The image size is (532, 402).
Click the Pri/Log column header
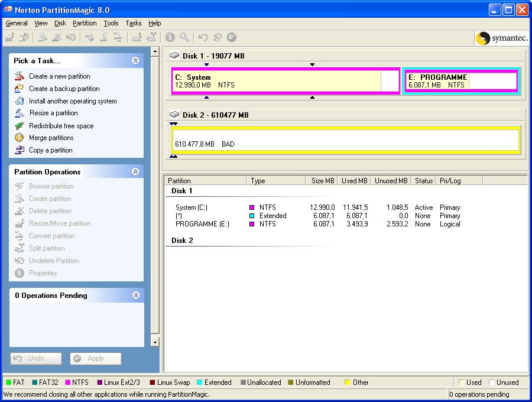tap(459, 180)
